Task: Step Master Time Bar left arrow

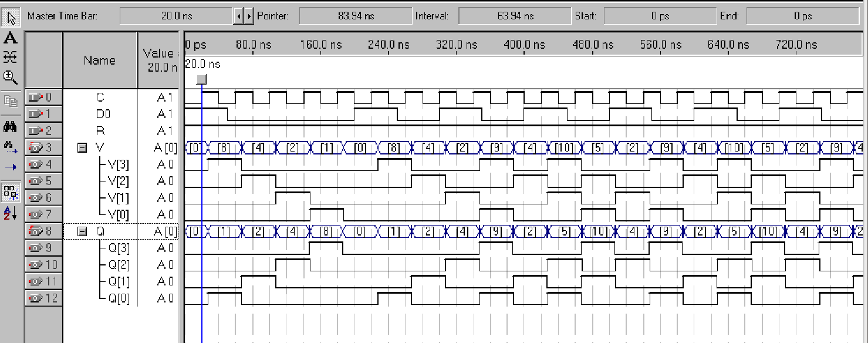Action: pyautogui.click(x=238, y=16)
